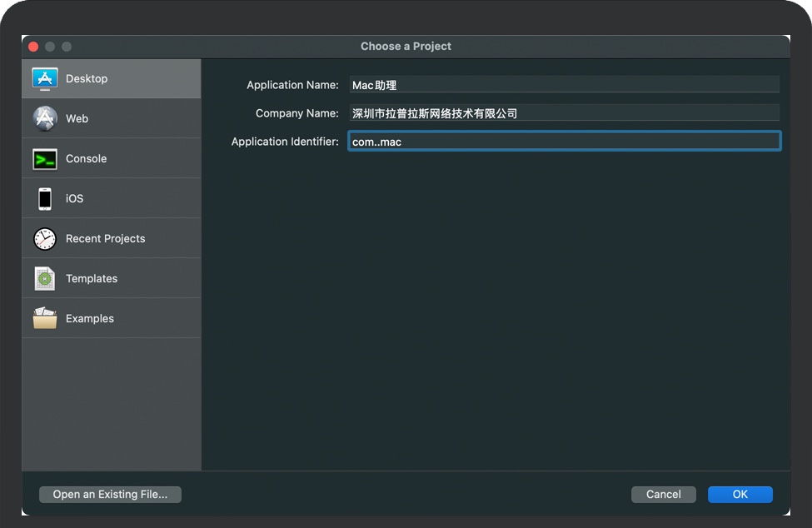Click inside the Application Identifier field
Viewport: 812px width, 528px height.
pyautogui.click(x=564, y=142)
